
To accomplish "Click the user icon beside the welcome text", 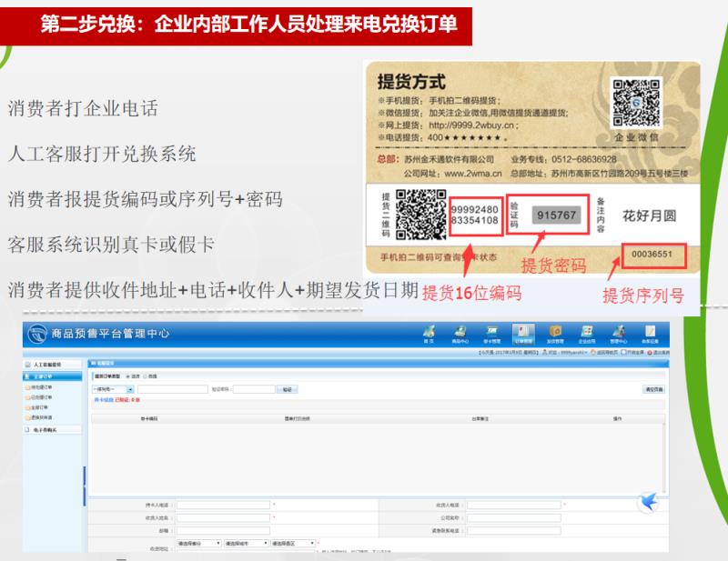I will (x=544, y=353).
